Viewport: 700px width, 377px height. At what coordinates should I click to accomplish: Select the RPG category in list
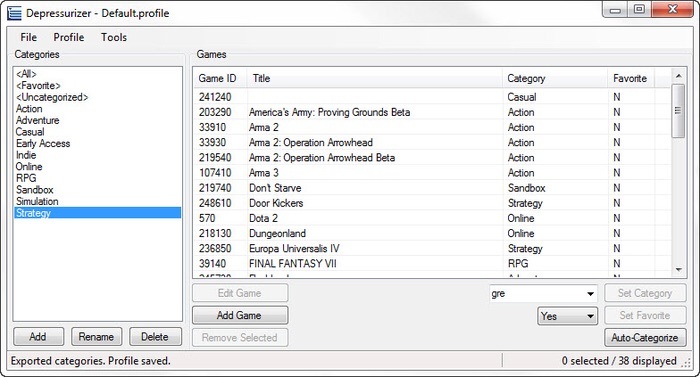pos(97,178)
